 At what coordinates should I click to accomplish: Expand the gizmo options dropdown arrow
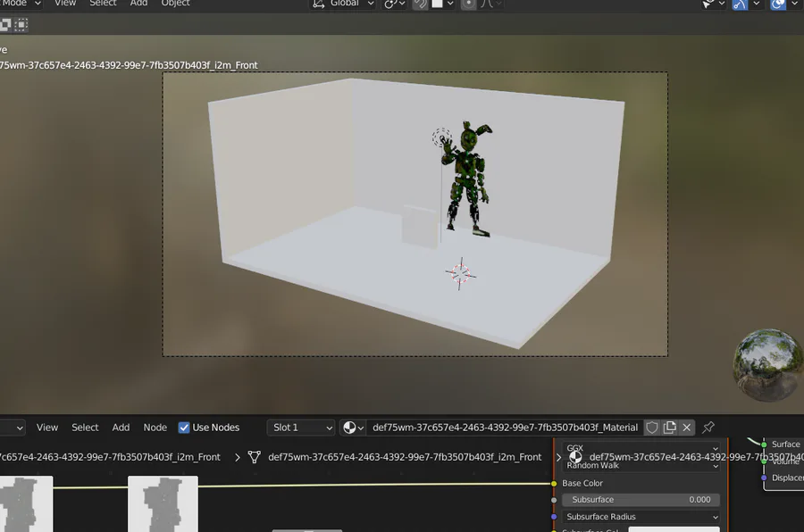click(756, 4)
